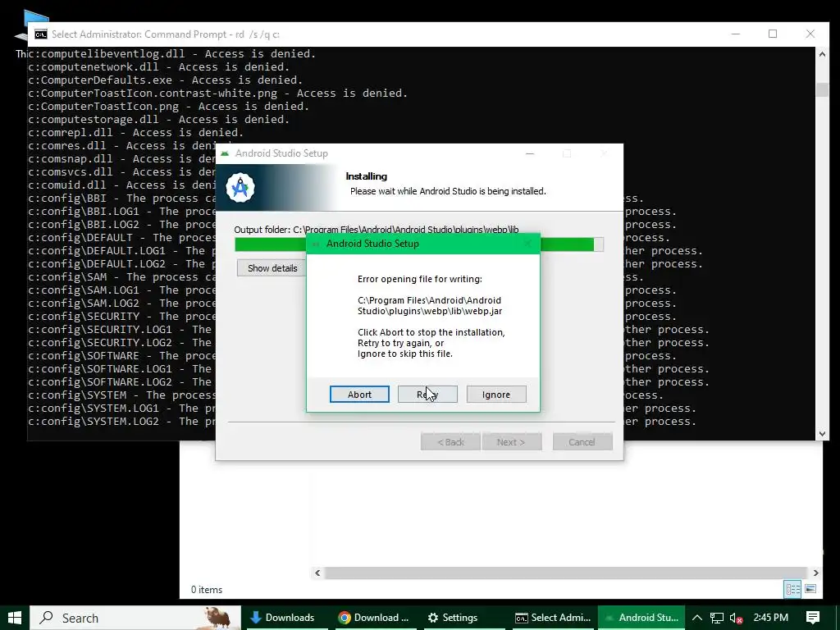Click File Explorer scroll left arrow
Screen dimensions: 840x630
(317, 573)
